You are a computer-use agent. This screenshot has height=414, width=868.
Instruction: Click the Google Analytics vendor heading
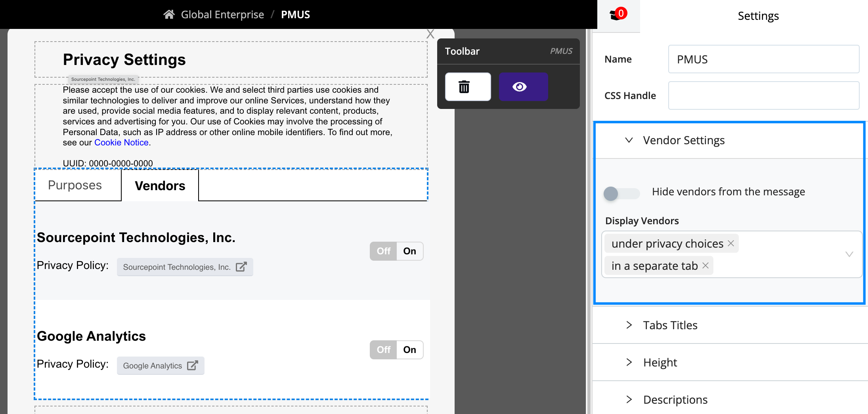pyautogui.click(x=91, y=336)
